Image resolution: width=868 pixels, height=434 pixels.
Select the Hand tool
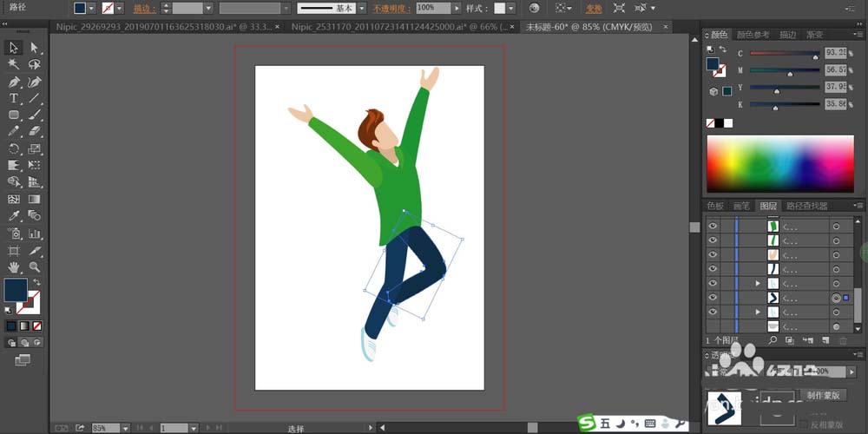(x=14, y=266)
